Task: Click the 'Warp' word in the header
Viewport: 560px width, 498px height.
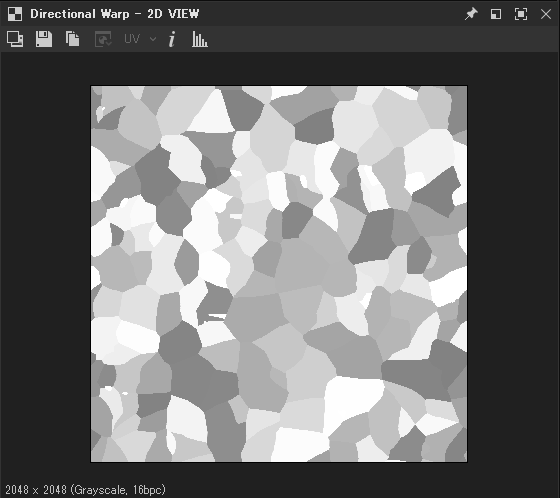Action: (115, 14)
